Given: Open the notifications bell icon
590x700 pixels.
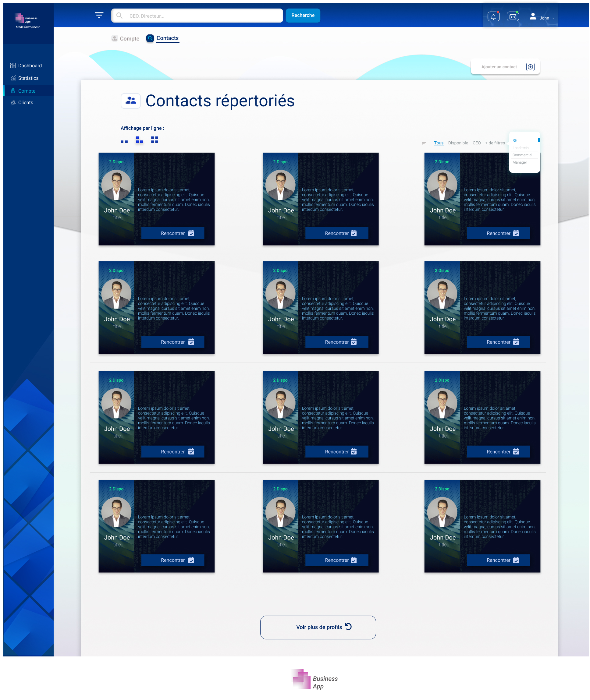Looking at the screenshot, I should (x=493, y=16).
